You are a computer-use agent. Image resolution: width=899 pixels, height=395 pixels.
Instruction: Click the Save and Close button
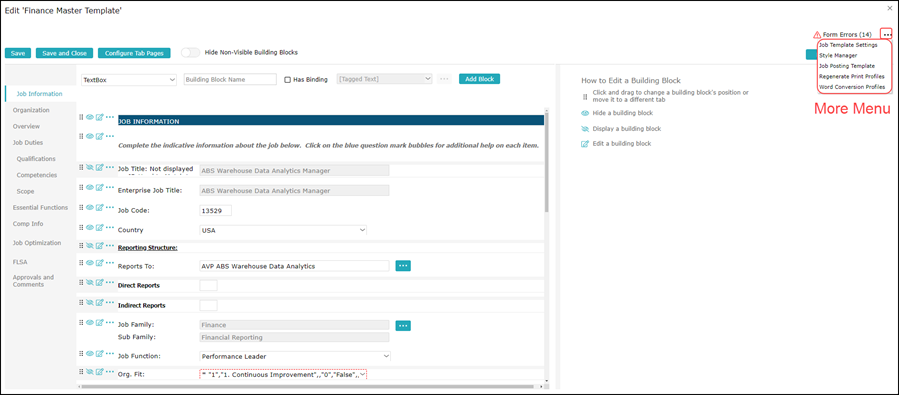[64, 53]
